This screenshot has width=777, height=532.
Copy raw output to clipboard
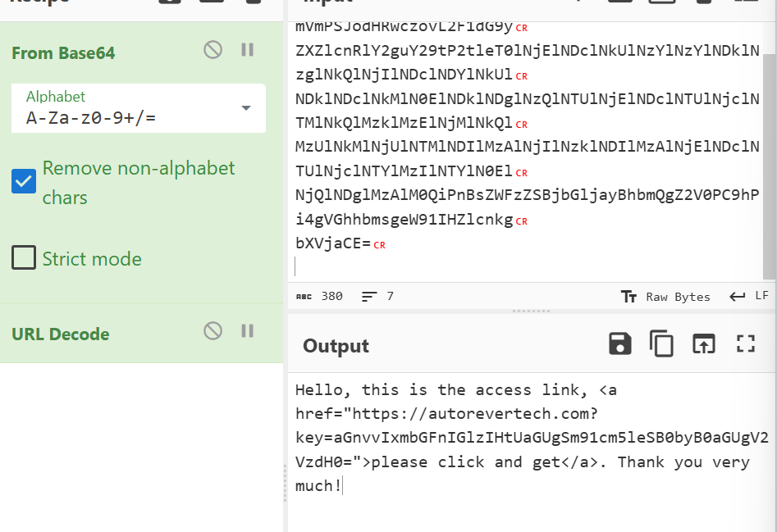point(661,344)
